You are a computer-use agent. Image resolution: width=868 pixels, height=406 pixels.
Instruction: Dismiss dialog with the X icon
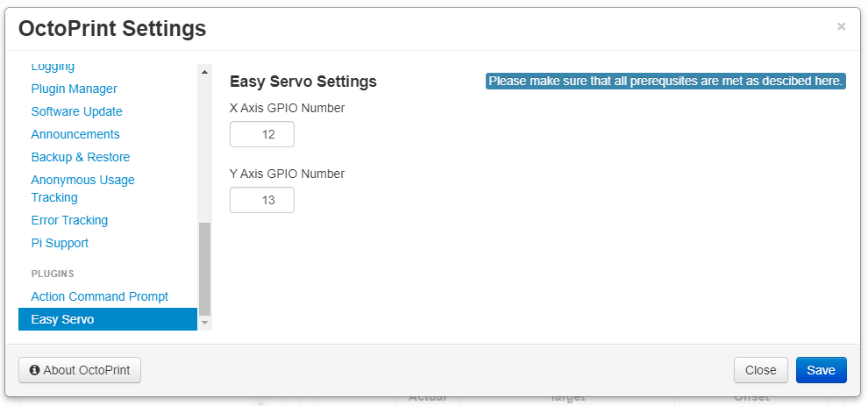[841, 26]
